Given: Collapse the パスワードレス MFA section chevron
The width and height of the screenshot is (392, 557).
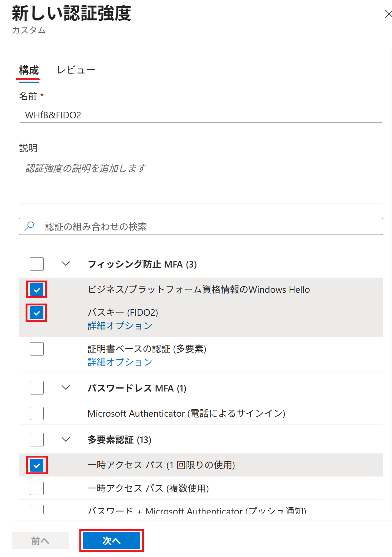Looking at the screenshot, I should (x=66, y=388).
